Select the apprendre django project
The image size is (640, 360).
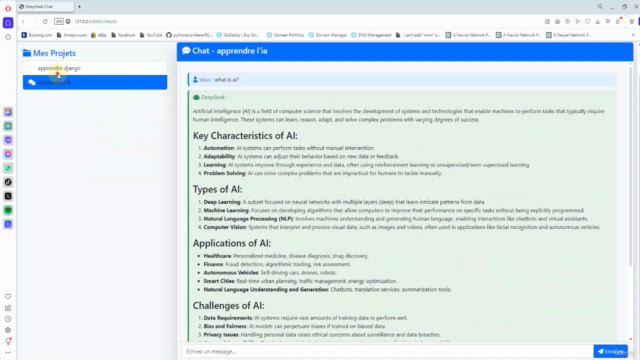[x=95, y=68]
